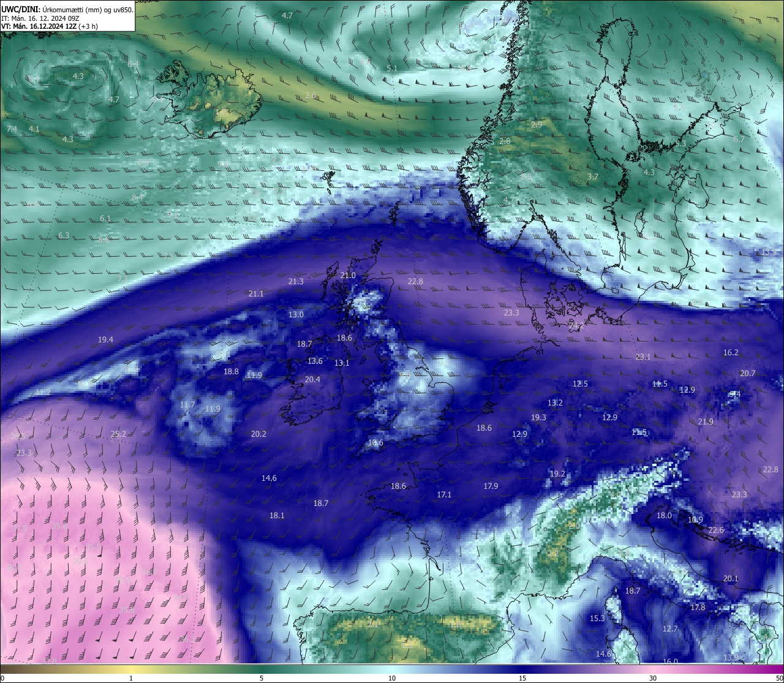Click the 20.2 value southwest of Ireland

click(x=258, y=434)
